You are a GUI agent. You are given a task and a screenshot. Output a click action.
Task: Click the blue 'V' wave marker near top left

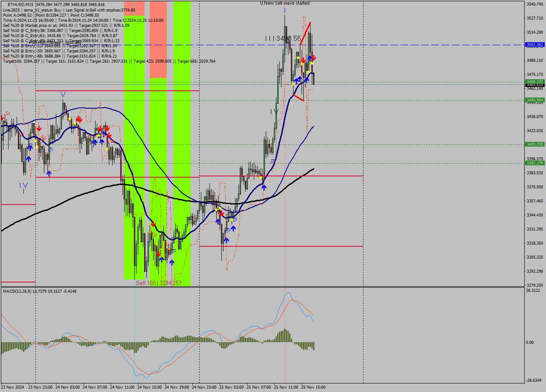coord(63,95)
